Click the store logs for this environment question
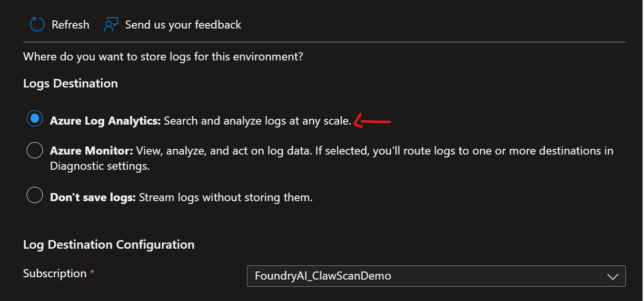 click(163, 57)
